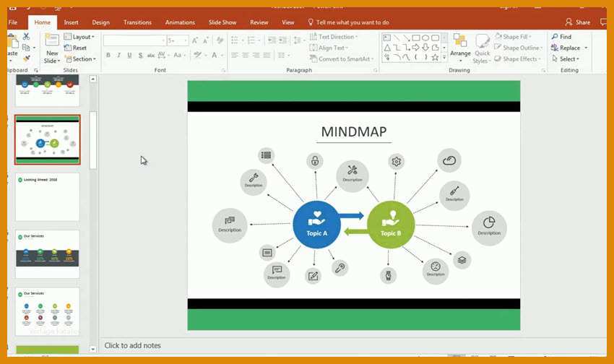614x364 pixels.
Task: Click the Tell me what you want to do box
Action: point(348,22)
